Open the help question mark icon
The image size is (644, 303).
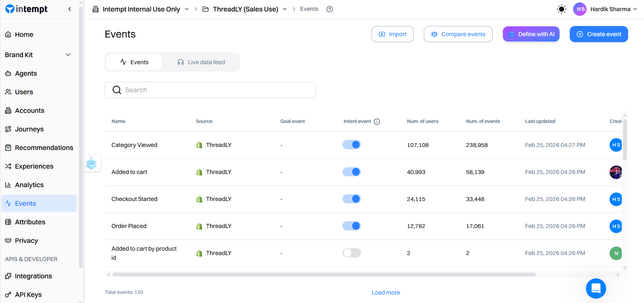330,9
